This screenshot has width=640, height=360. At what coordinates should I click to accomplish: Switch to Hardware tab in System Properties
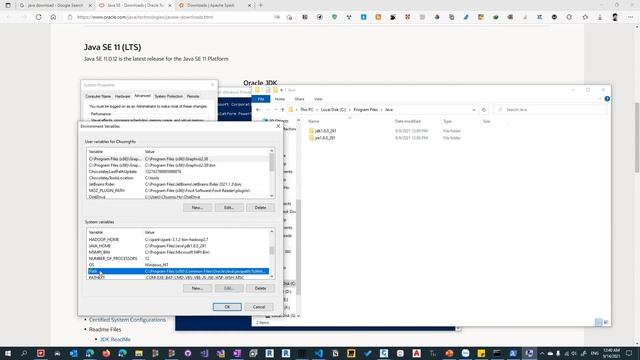click(122, 96)
